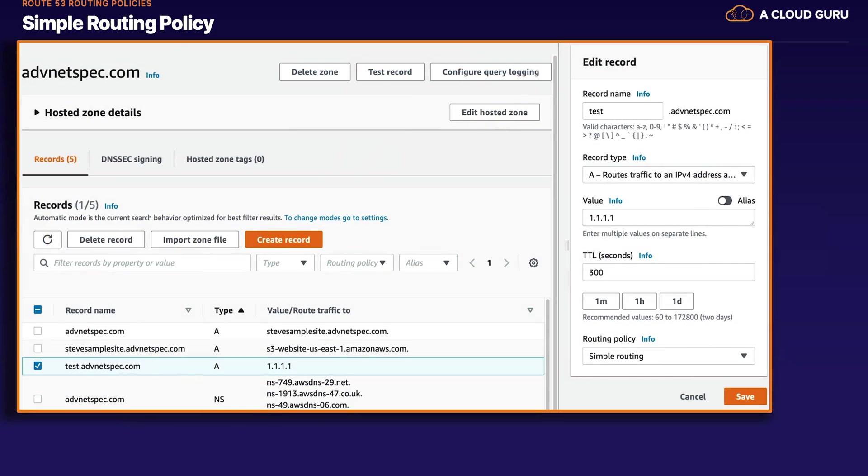Go to next page arrow
The image size is (868, 476).
point(506,263)
